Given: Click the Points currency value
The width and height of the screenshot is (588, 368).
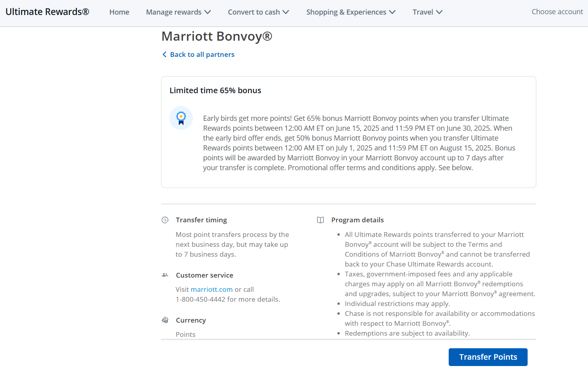Looking at the screenshot, I should pos(185,334).
